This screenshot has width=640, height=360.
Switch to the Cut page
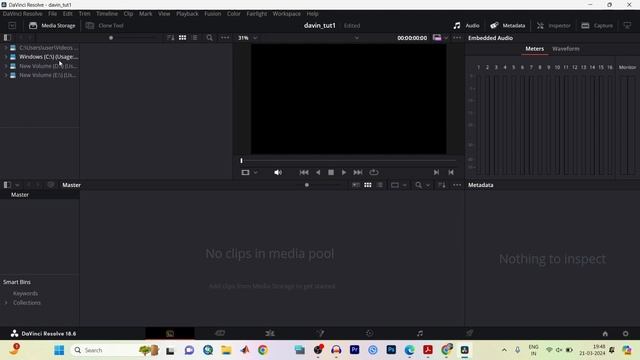(220, 333)
